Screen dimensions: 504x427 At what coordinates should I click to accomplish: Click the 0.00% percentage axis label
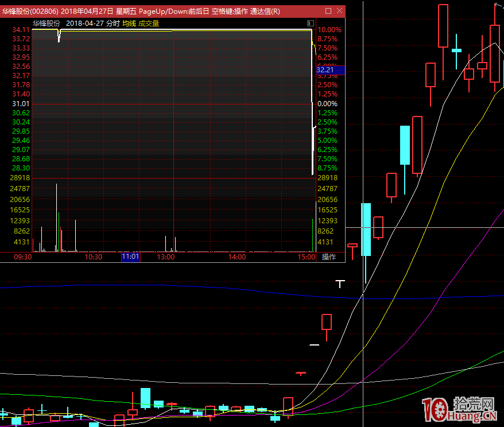pos(328,104)
